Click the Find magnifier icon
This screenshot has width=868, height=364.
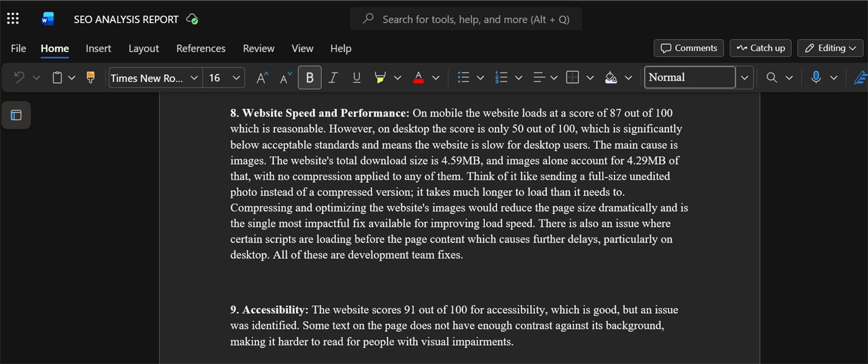tap(771, 78)
